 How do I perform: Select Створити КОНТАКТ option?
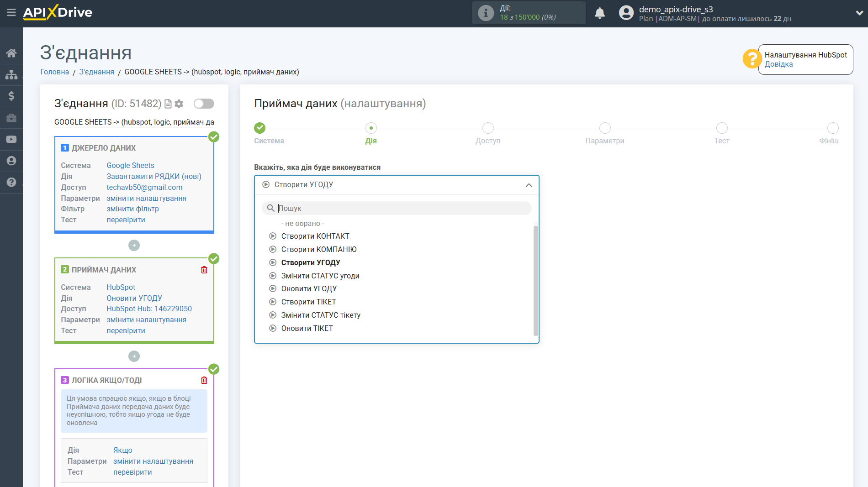point(315,236)
